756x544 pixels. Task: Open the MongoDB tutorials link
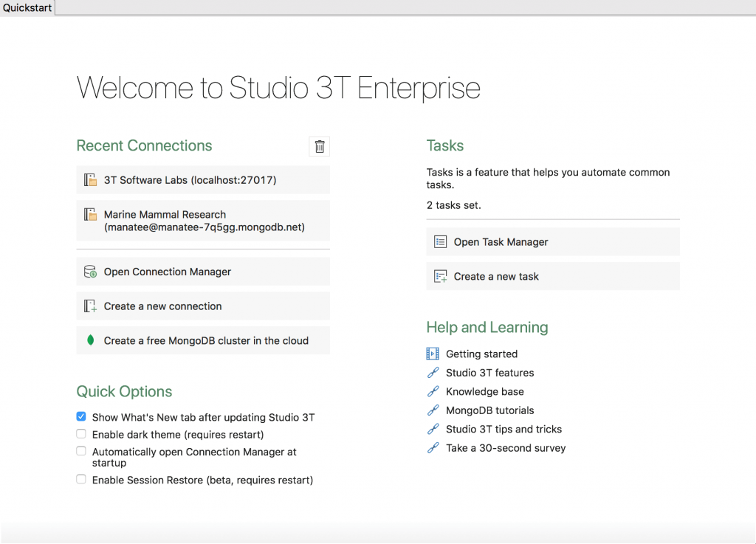(x=490, y=410)
